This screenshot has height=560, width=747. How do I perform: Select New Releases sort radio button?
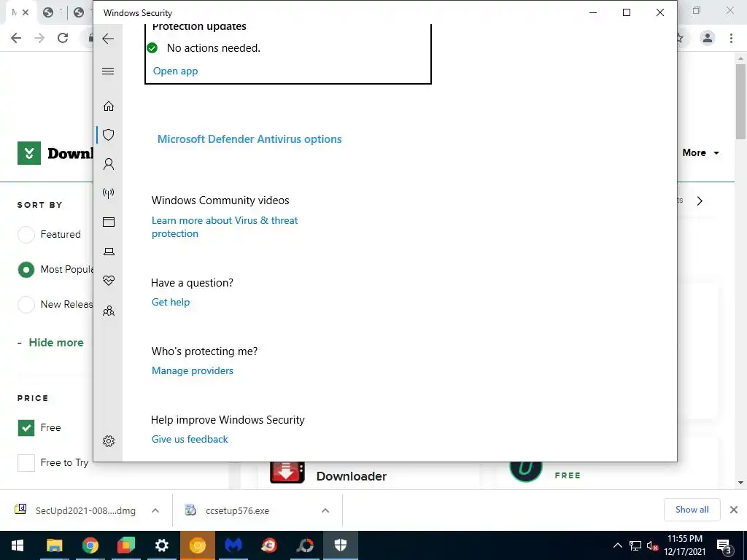pos(26,304)
